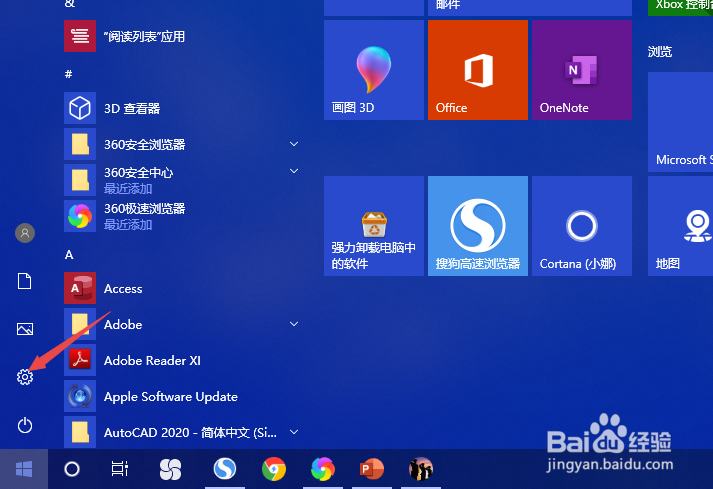Open the 地图 maps tile
This screenshot has height=489, width=713.
click(681, 226)
